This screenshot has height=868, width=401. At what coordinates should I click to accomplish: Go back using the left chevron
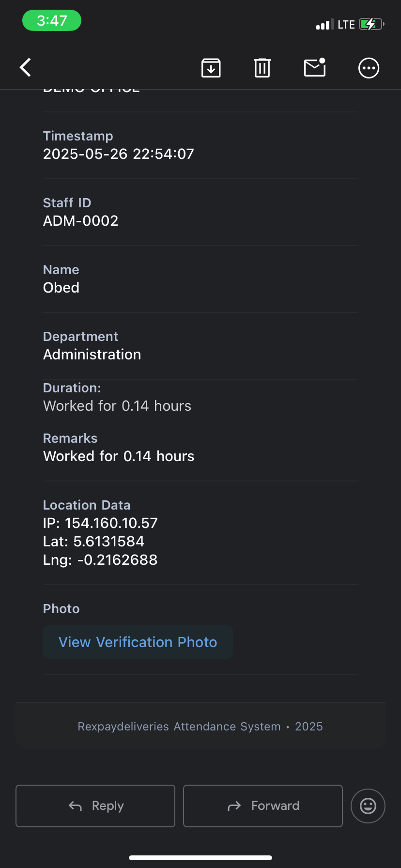(x=25, y=67)
